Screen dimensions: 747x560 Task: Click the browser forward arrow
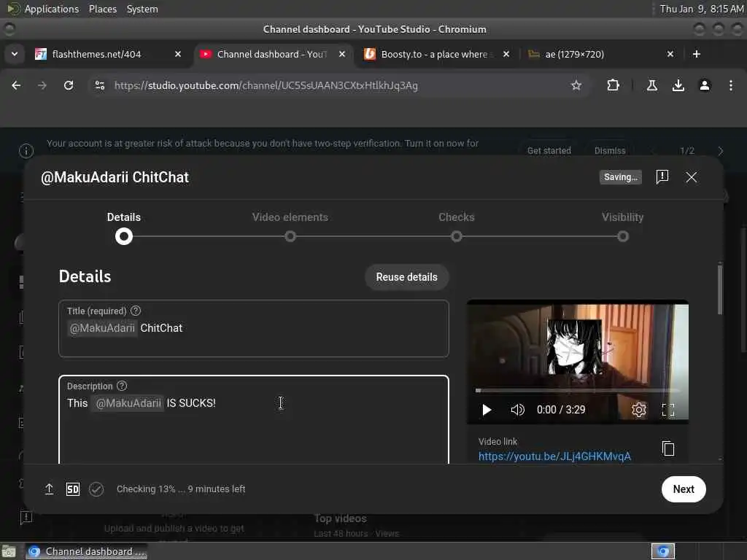pyautogui.click(x=42, y=86)
